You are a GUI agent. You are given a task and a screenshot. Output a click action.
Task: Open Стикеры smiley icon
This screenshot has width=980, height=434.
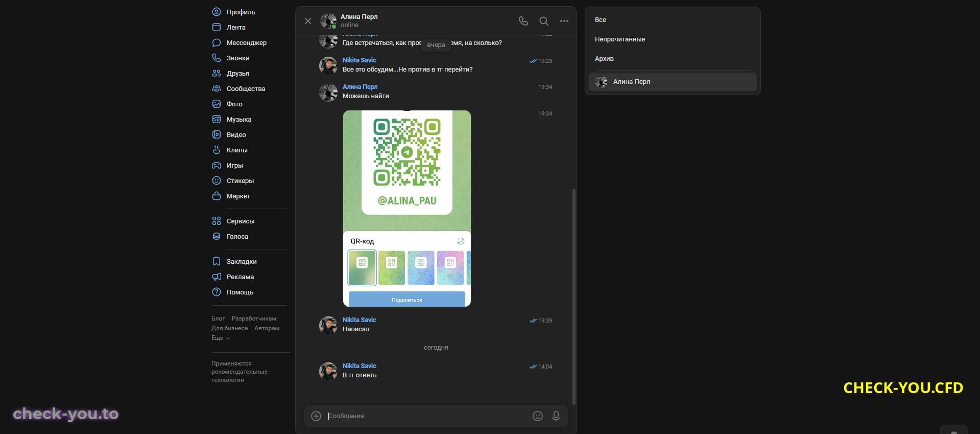(x=217, y=180)
